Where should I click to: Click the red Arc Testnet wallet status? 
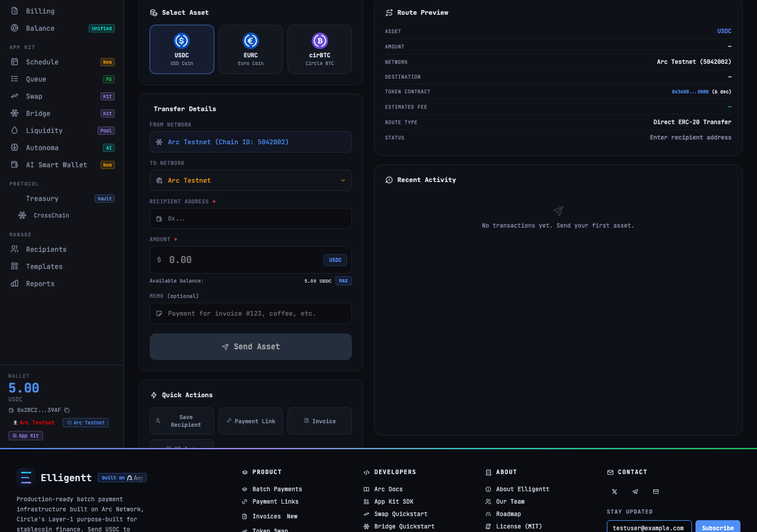(34, 423)
